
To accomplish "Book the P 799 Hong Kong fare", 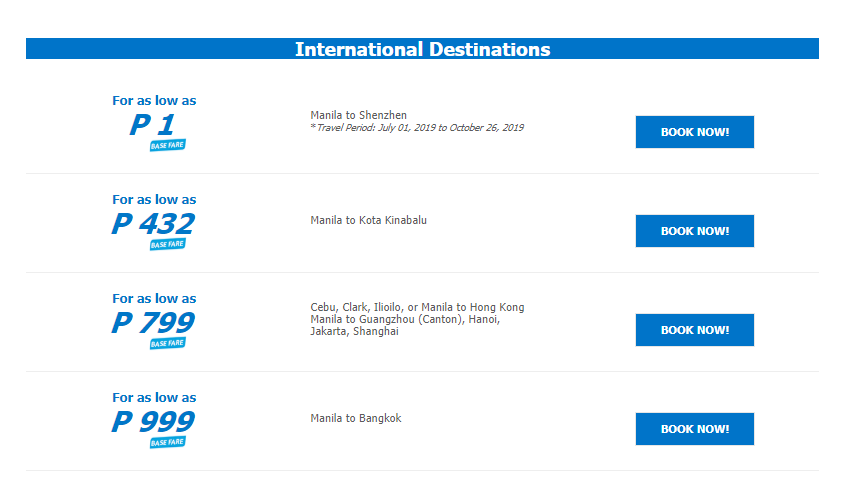I will click(x=694, y=330).
